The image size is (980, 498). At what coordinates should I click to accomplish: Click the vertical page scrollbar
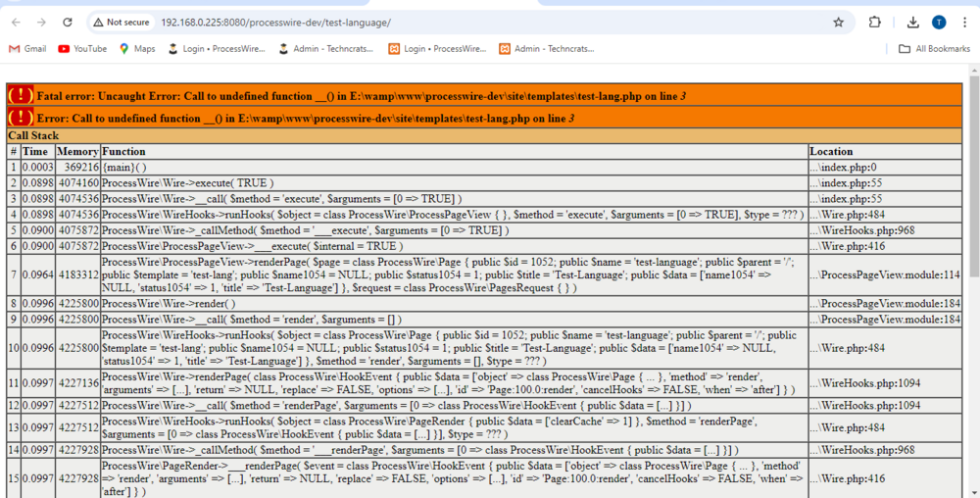972,196
